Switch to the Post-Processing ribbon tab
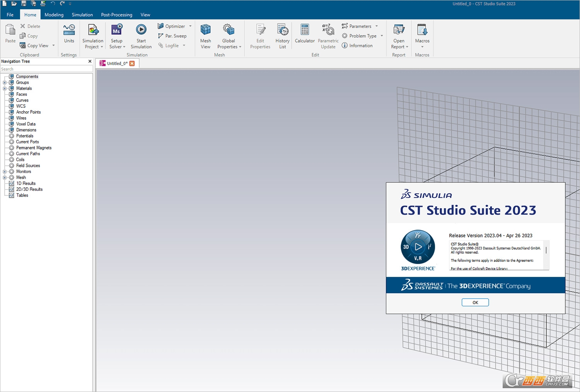 (x=116, y=15)
